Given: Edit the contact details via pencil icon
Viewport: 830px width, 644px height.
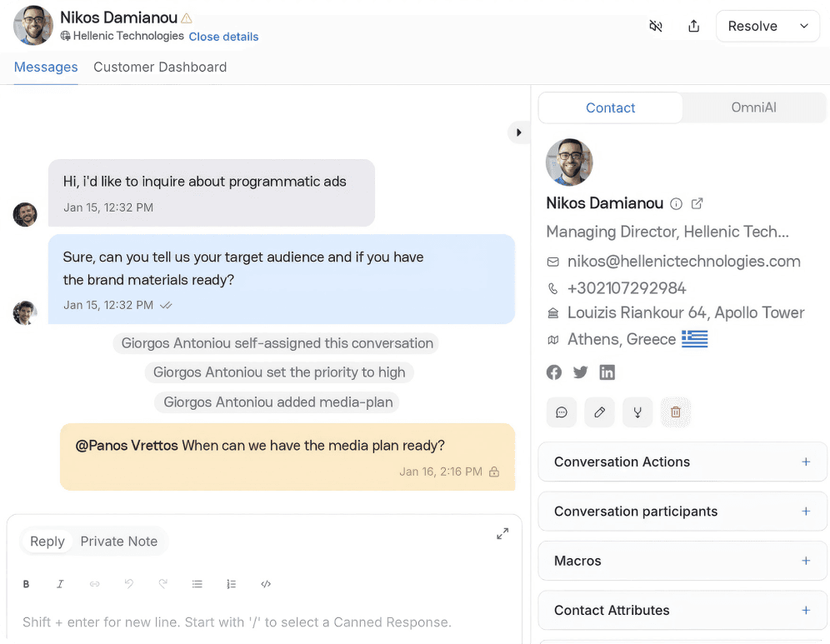Looking at the screenshot, I should (x=599, y=412).
